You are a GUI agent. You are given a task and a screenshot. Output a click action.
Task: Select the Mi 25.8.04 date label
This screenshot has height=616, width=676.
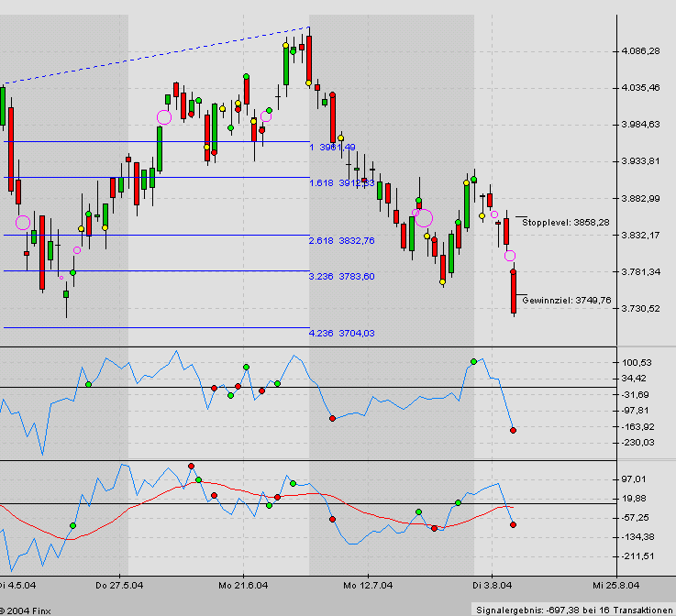(x=615, y=584)
